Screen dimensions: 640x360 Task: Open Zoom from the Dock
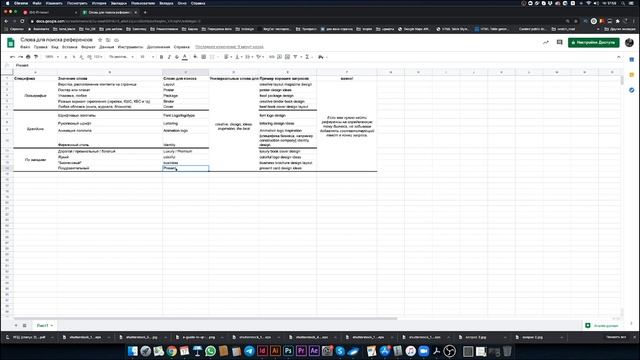pyautogui.click(x=424, y=351)
